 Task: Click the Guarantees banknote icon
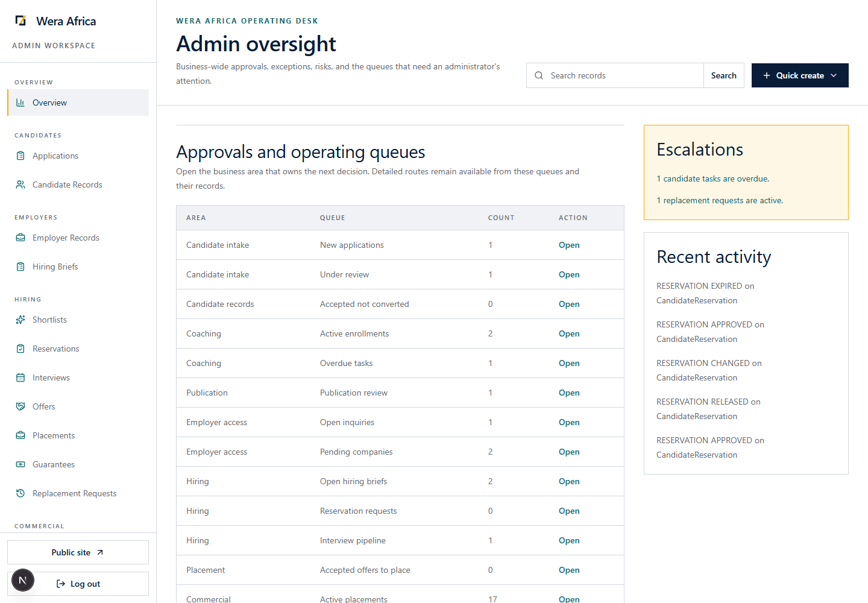(x=20, y=464)
